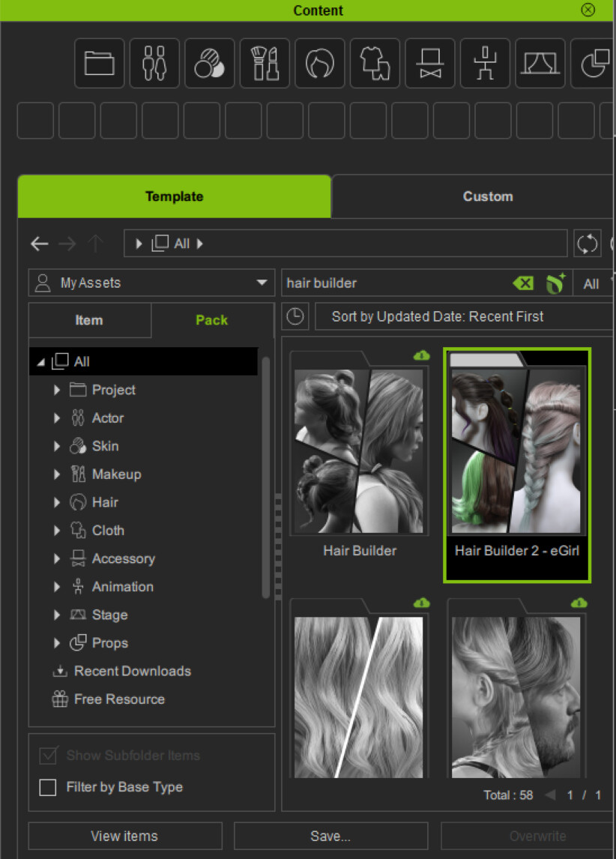Switch to the Item tab

89,320
